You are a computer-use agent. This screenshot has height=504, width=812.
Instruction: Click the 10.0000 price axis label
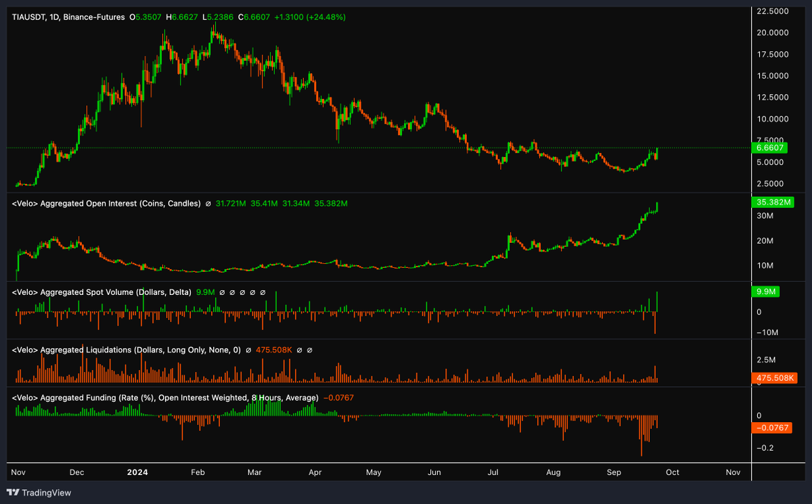click(x=773, y=119)
